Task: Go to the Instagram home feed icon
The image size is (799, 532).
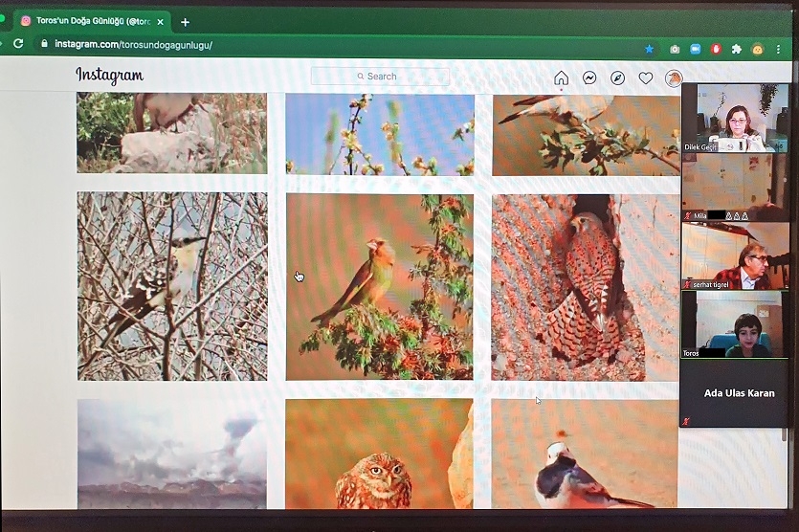Action: coord(561,78)
